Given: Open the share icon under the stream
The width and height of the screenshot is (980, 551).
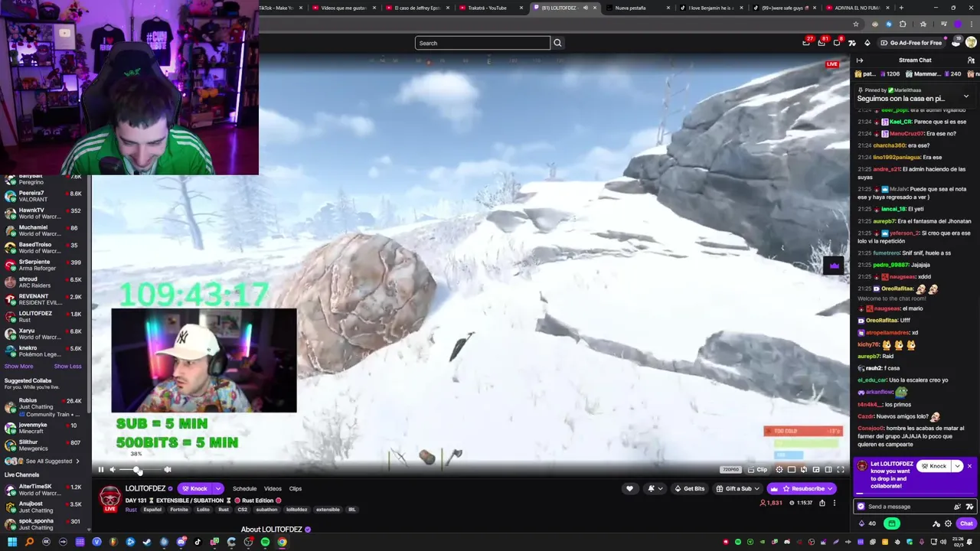Looking at the screenshot, I should [x=822, y=503].
